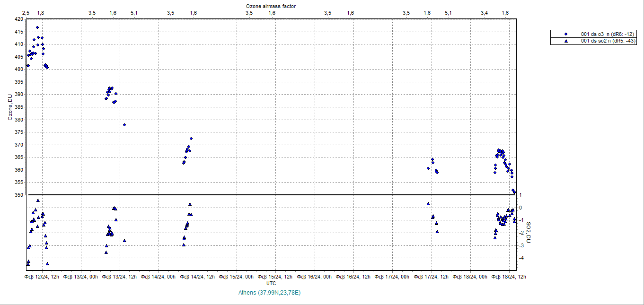The width and height of the screenshot is (644, 305).
Task: Click the '-4' tick on the SO2 axis
Action: 521,258
